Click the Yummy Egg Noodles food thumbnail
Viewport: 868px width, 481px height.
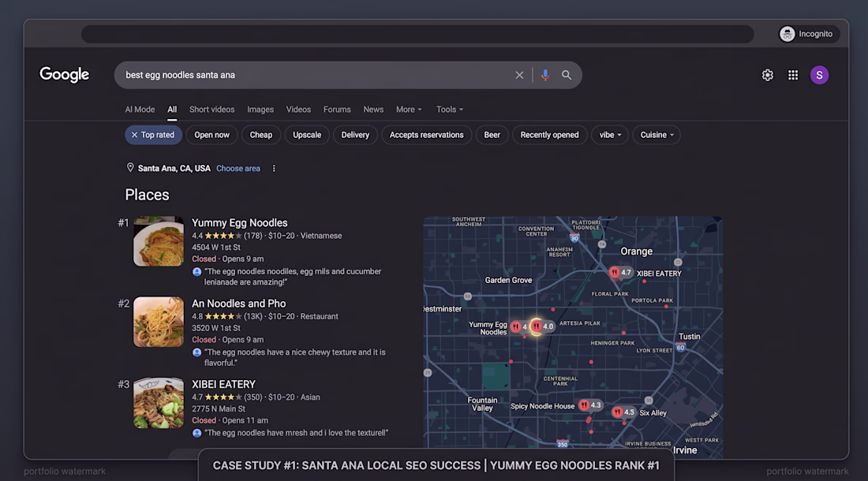tap(159, 241)
